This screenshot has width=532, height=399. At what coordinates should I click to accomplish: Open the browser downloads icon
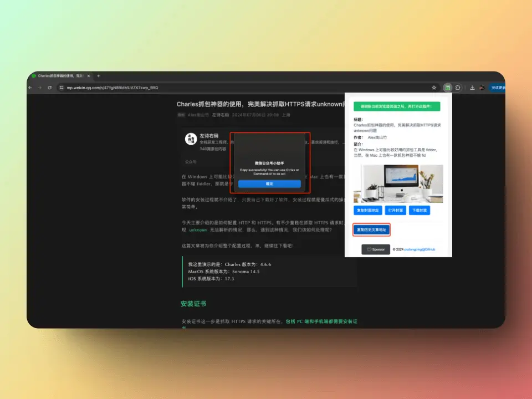tap(472, 88)
